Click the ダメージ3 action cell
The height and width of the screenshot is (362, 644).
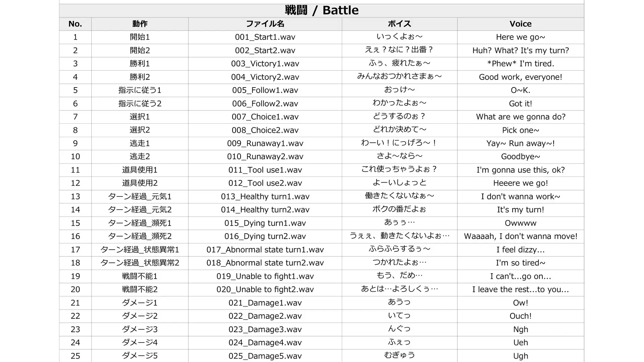140,329
